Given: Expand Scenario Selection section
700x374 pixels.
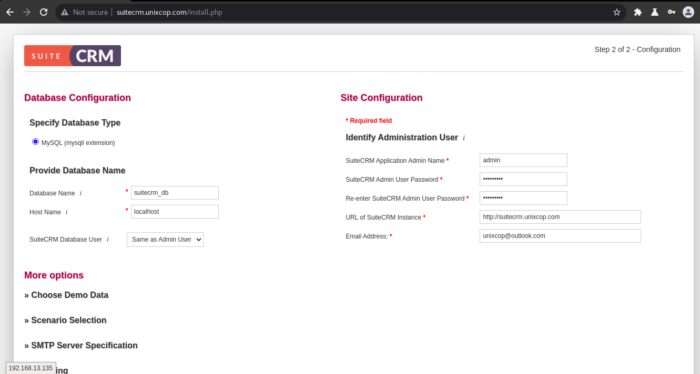Looking at the screenshot, I should (x=66, y=320).
